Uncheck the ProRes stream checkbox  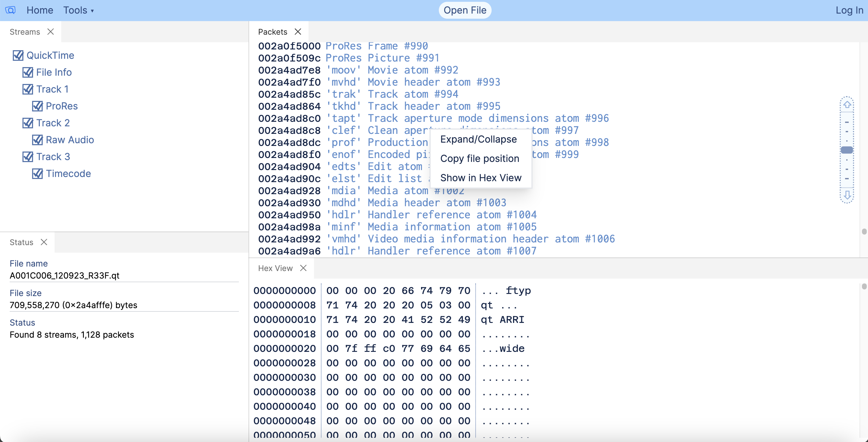[38, 106]
